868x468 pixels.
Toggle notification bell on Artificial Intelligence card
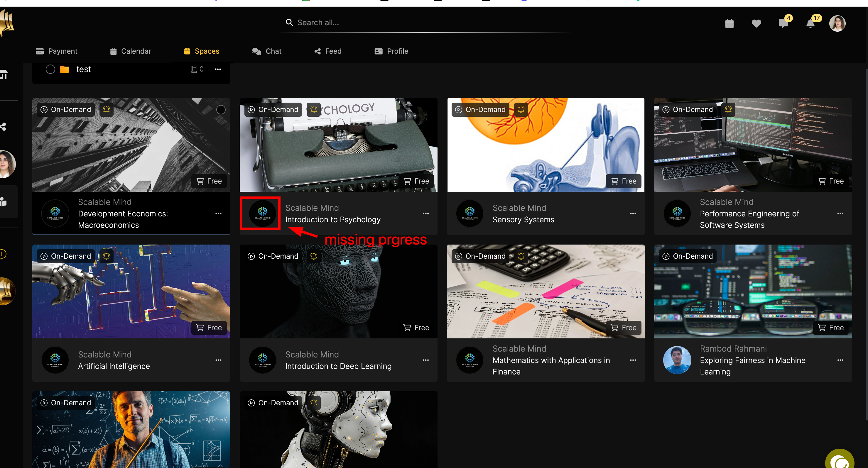pos(106,256)
